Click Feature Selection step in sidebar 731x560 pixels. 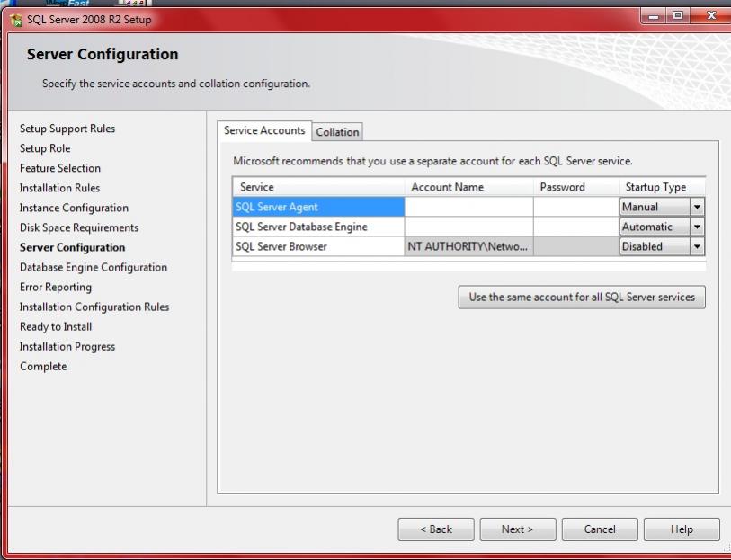[x=60, y=168]
